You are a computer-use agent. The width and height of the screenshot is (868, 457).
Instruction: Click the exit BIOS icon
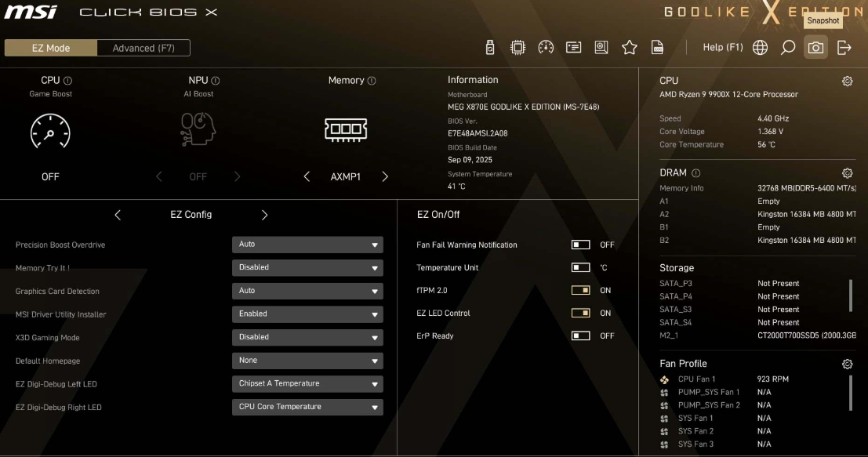(x=844, y=48)
